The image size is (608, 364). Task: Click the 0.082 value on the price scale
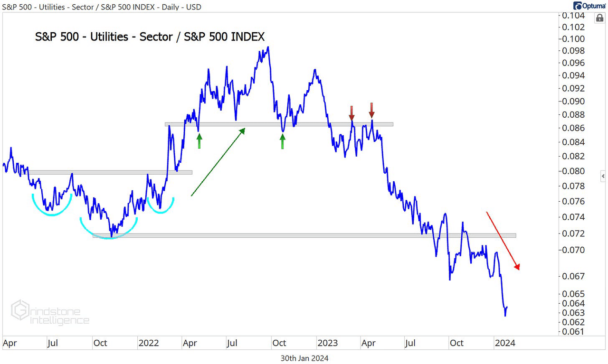point(573,156)
